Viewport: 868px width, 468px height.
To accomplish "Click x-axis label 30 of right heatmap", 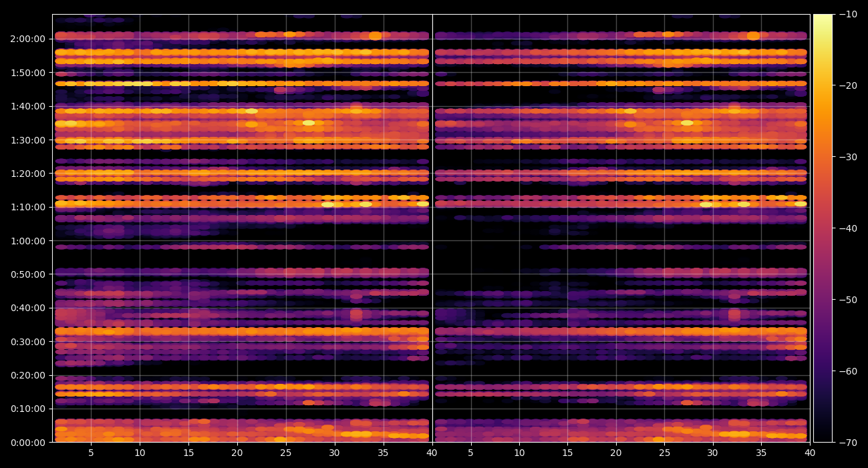I will pos(713,453).
